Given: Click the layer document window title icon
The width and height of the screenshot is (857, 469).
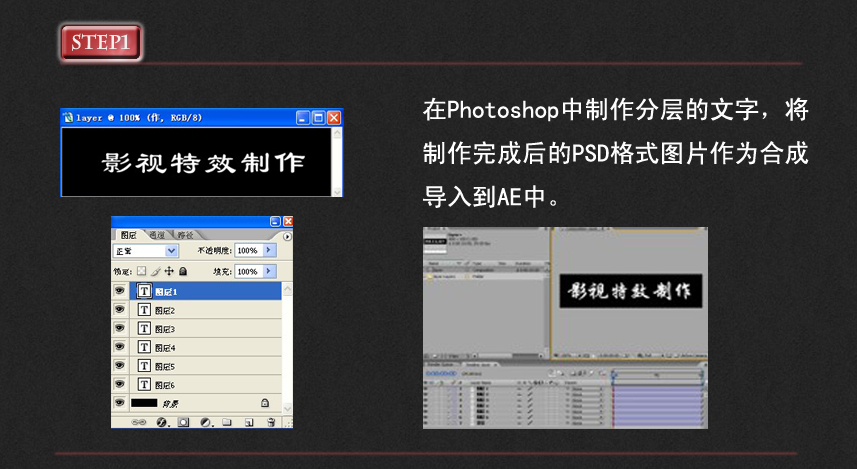Looking at the screenshot, I should click(68, 118).
